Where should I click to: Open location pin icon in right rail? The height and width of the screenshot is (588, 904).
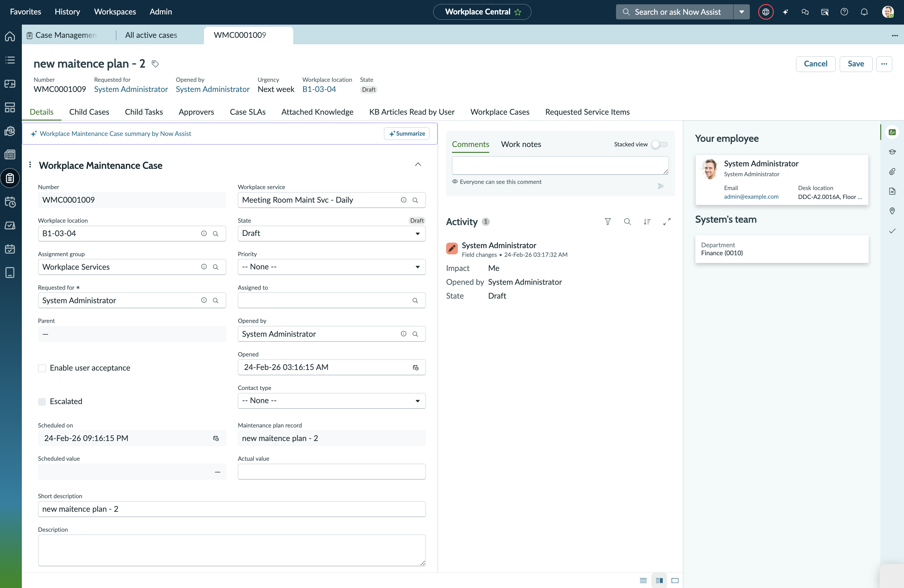892,211
